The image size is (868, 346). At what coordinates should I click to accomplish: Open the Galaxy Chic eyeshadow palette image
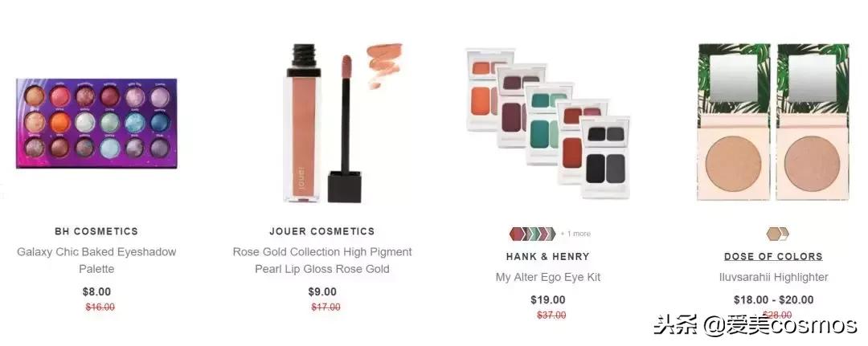click(x=96, y=124)
